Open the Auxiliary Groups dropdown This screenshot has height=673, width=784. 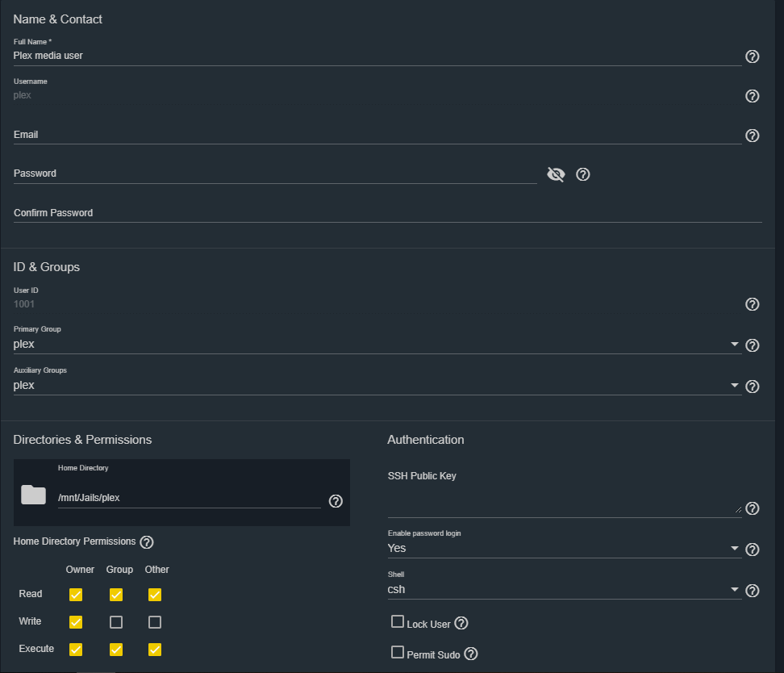coord(377,385)
